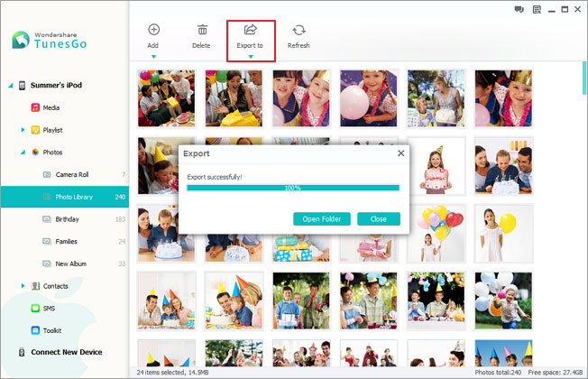
Task: Click the Birthday album icon
Action: point(47,219)
